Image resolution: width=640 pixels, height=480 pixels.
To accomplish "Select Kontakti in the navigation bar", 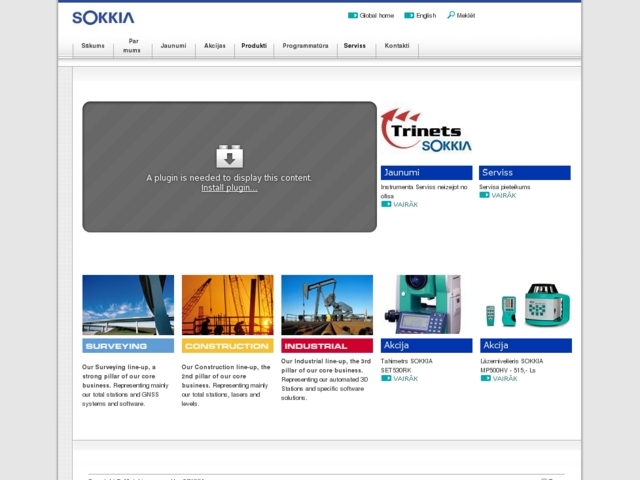I will (397, 46).
